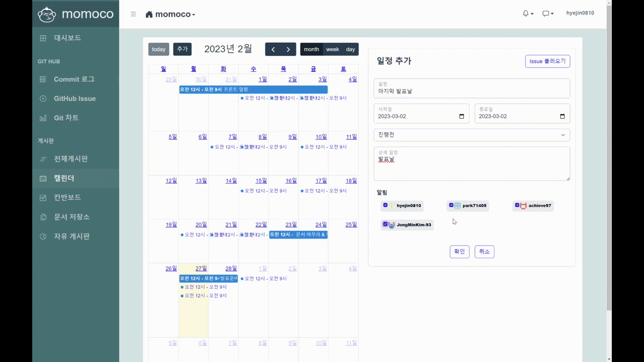The width and height of the screenshot is (644, 362).
Task: Open the 진행전 status dropdown
Action: 471,135
